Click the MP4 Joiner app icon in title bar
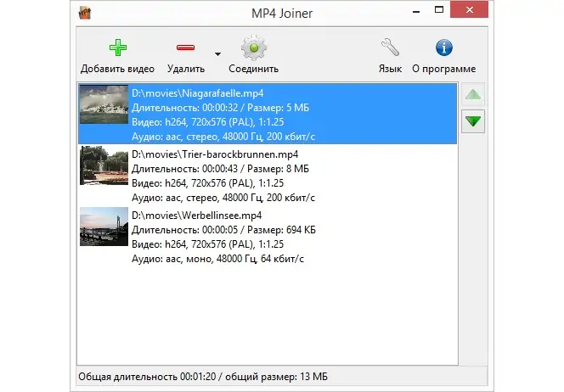This screenshot has height=392, width=564. pos(85,13)
